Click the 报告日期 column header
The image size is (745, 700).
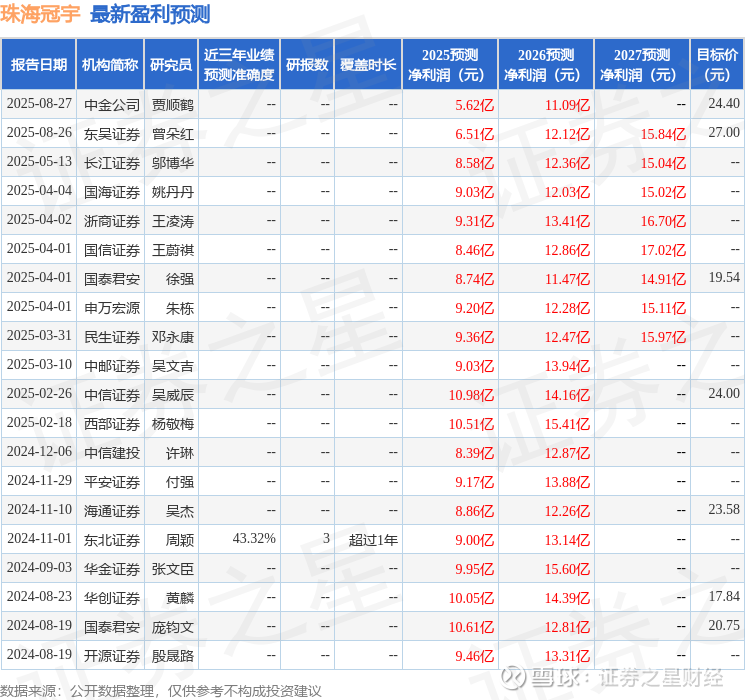tap(38, 65)
